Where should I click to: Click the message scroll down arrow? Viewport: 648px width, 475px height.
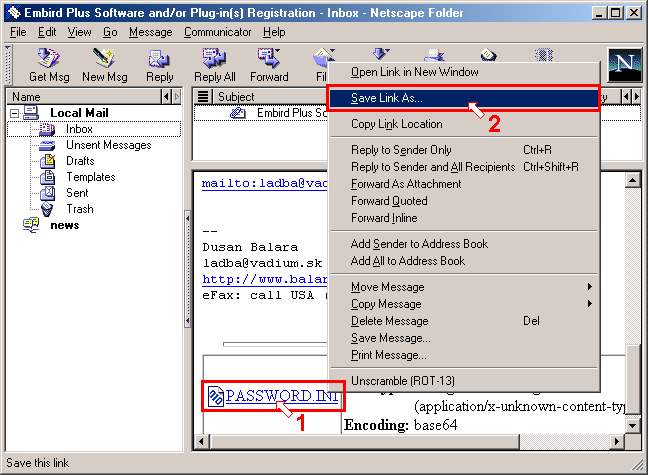(x=632, y=425)
